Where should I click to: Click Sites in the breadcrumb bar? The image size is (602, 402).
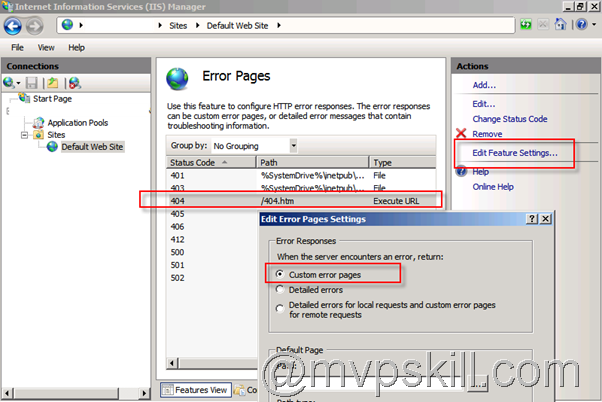[178, 25]
